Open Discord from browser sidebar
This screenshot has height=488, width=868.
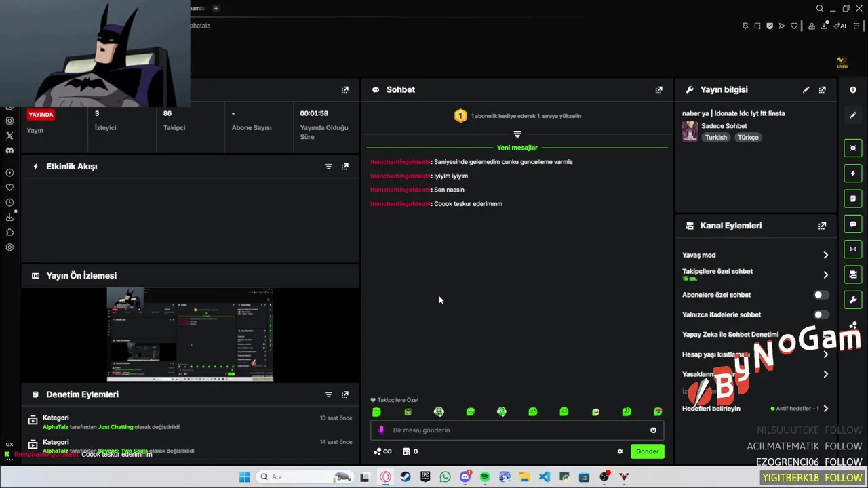coord(9,150)
